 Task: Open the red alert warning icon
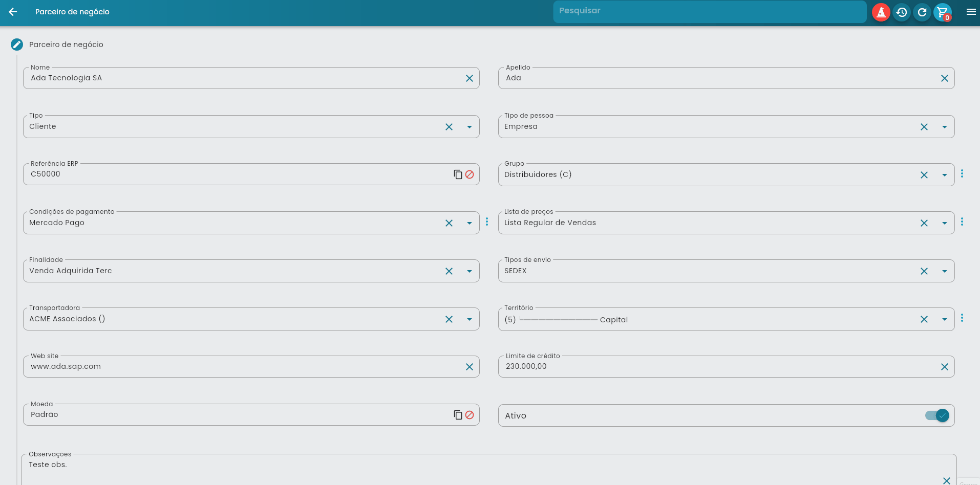tap(881, 12)
